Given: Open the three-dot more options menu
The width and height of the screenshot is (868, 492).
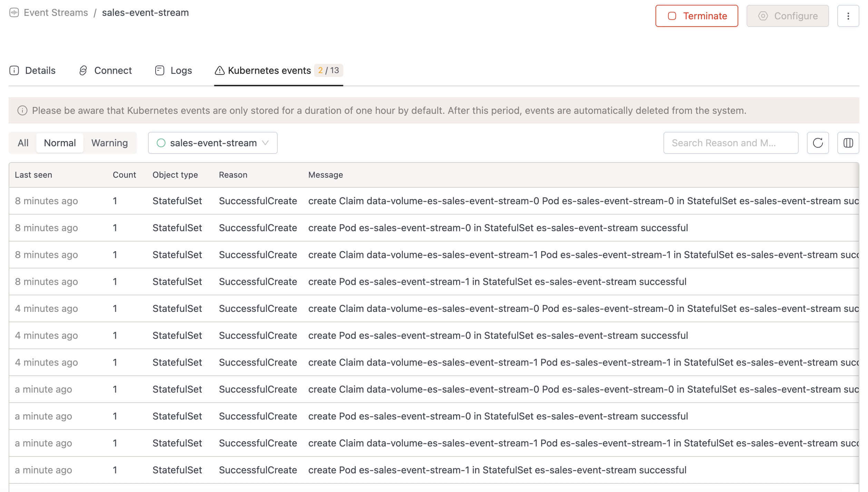Looking at the screenshot, I should pos(848,16).
